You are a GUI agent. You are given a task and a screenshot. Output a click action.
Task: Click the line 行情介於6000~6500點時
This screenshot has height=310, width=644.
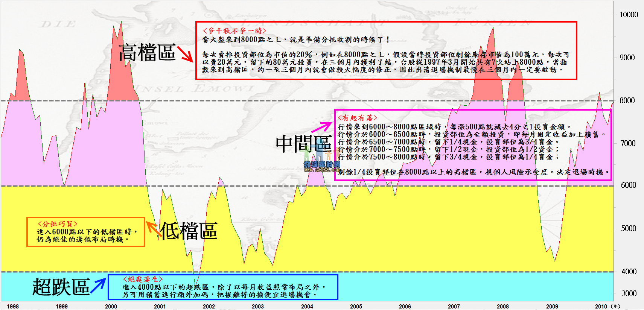coord(472,134)
